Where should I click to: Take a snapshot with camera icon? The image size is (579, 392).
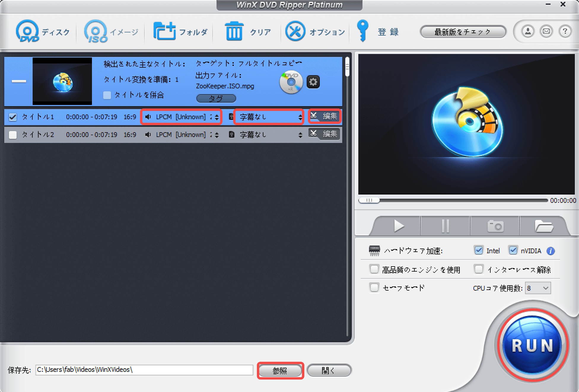(x=495, y=226)
